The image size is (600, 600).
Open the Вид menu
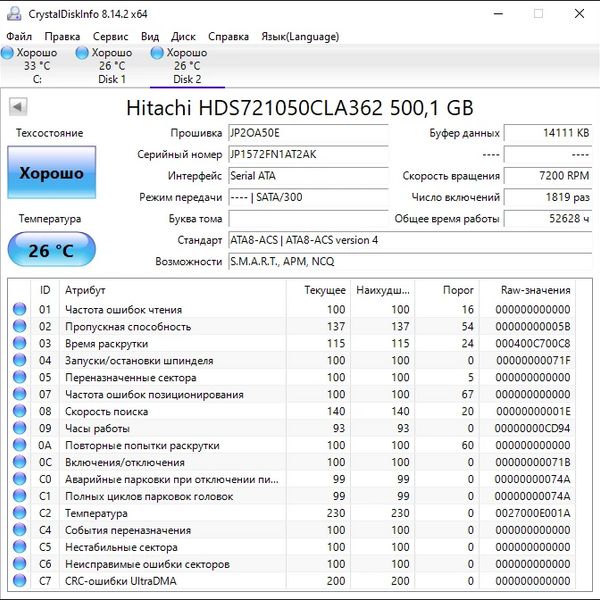click(x=150, y=36)
